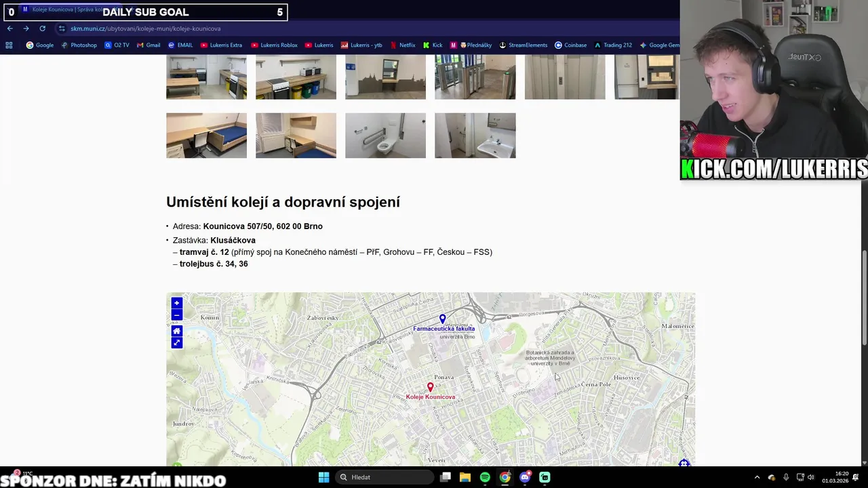Open Coinbase bookmark
Viewport: 868px width, 488px height.
(x=571, y=45)
